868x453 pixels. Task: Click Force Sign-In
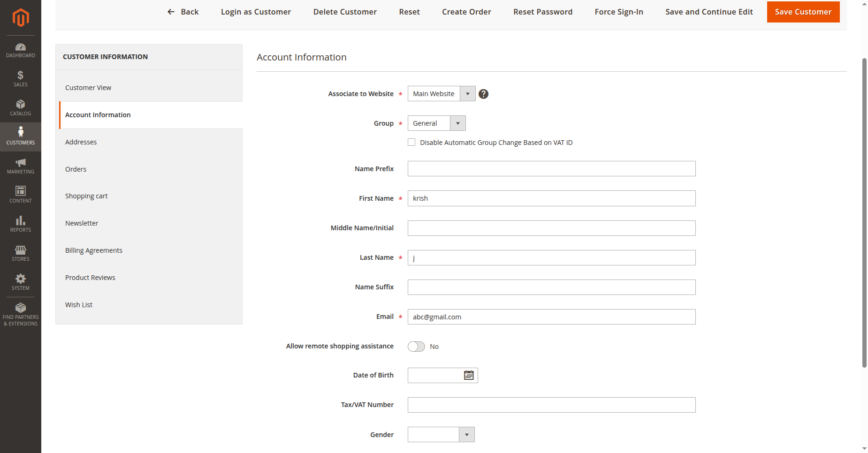(619, 12)
